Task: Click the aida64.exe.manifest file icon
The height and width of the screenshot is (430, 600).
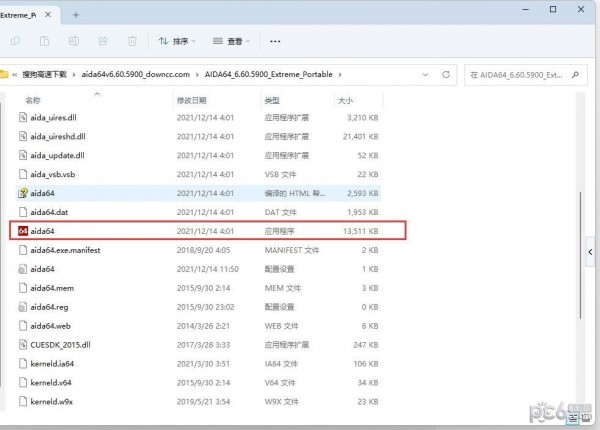Action: [x=23, y=249]
